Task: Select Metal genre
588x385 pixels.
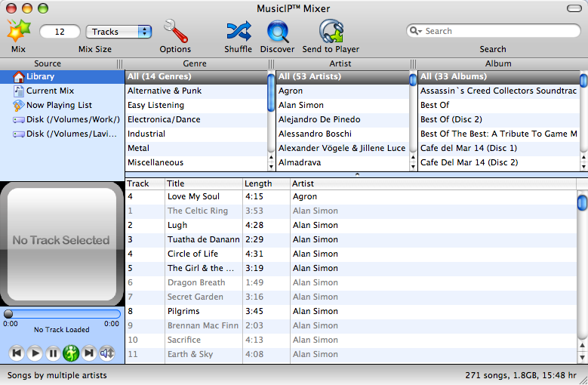Action: (196, 148)
